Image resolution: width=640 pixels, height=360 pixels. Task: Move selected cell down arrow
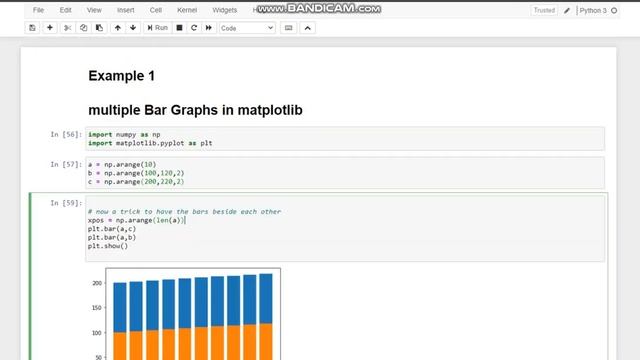click(133, 28)
